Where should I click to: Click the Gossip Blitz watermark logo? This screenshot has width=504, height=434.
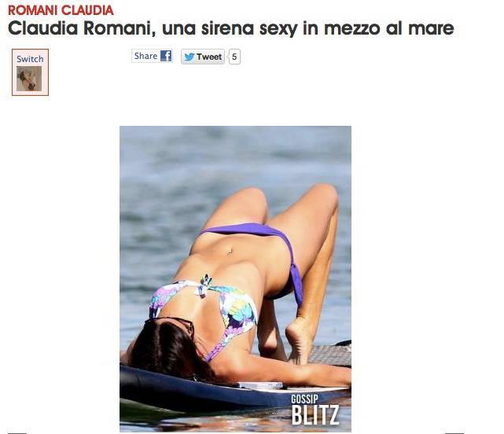(315, 410)
